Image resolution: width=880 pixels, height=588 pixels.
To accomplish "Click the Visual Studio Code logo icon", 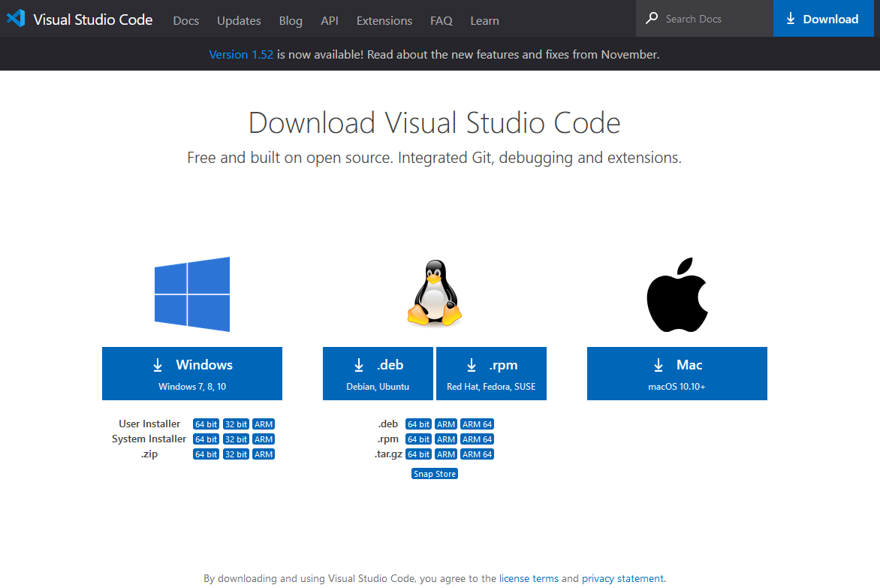I will [16, 19].
